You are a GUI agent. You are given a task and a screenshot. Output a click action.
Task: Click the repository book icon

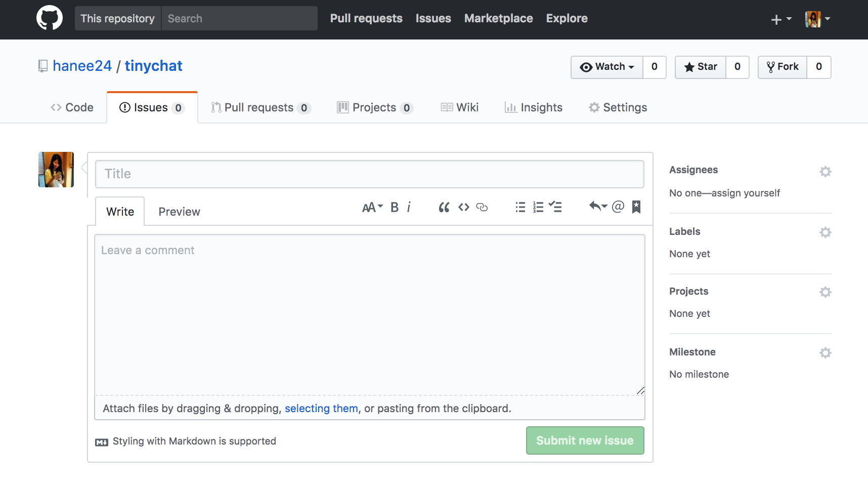click(43, 66)
